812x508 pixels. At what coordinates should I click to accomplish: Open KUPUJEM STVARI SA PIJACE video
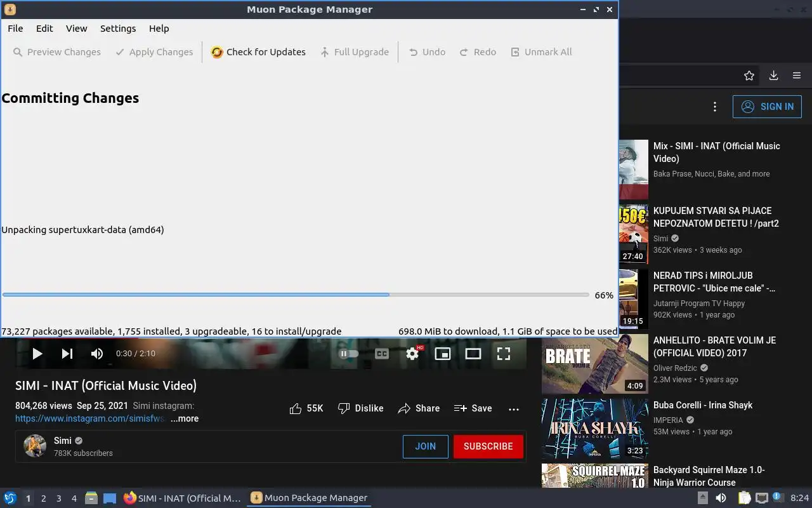click(716, 217)
